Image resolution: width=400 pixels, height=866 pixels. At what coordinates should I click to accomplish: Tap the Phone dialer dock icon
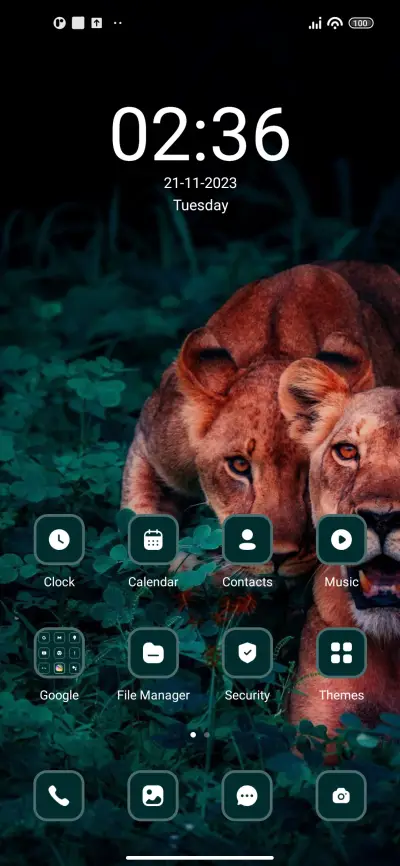point(59,796)
